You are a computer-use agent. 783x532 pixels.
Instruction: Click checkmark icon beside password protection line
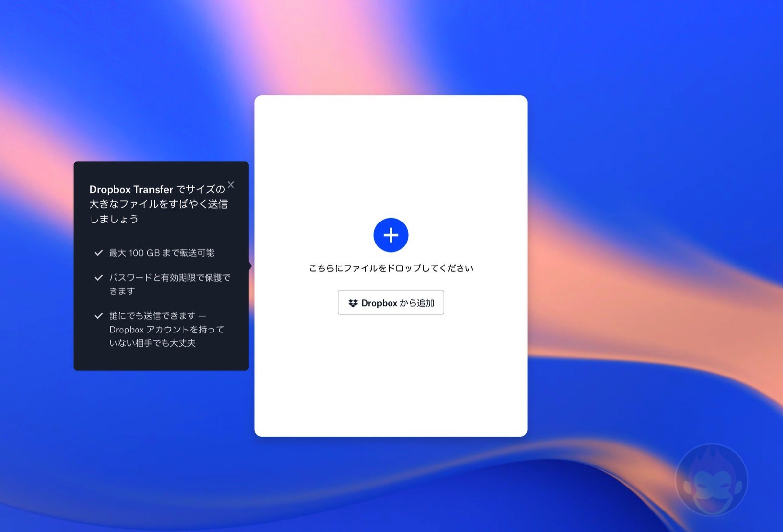[x=98, y=277]
